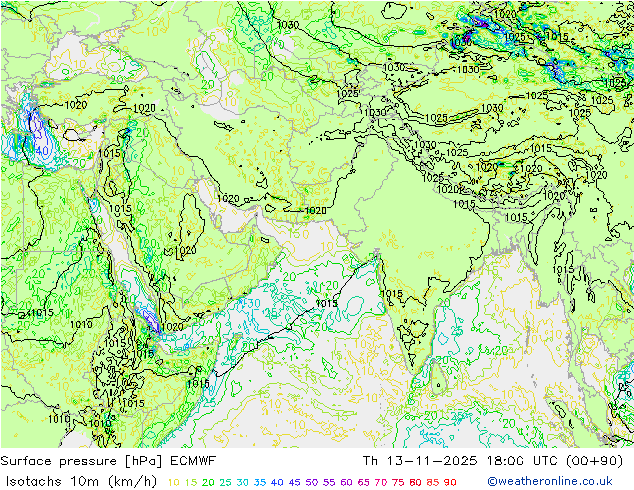Click the red 90 km/h legend value
The image size is (634, 490).
450,482
